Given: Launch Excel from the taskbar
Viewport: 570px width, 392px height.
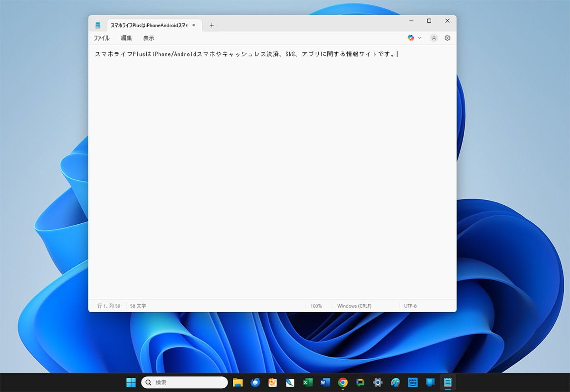Looking at the screenshot, I should click(x=308, y=382).
